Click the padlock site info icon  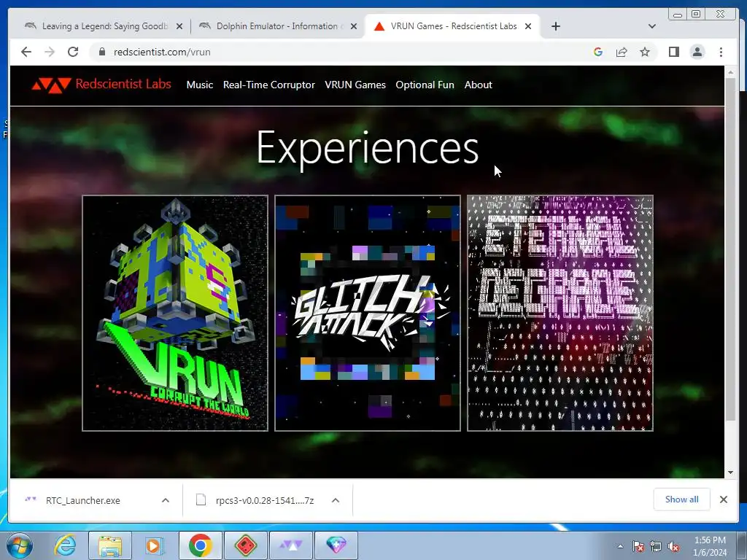(x=101, y=52)
